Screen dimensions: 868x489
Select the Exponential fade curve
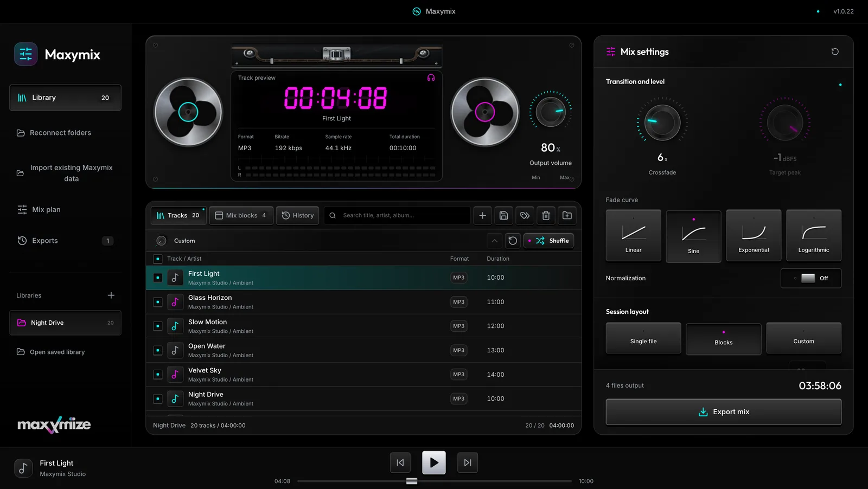coord(754,235)
